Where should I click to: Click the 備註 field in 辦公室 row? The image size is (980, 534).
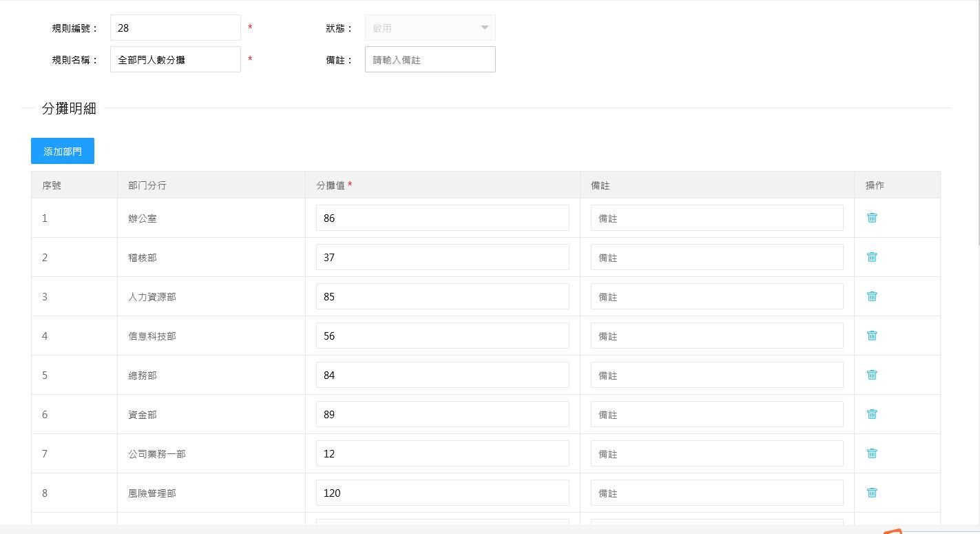[717, 218]
